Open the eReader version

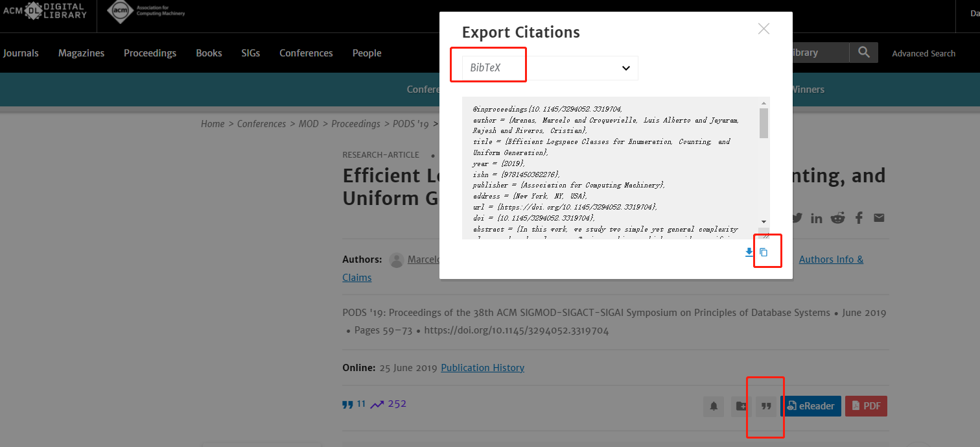click(811, 405)
